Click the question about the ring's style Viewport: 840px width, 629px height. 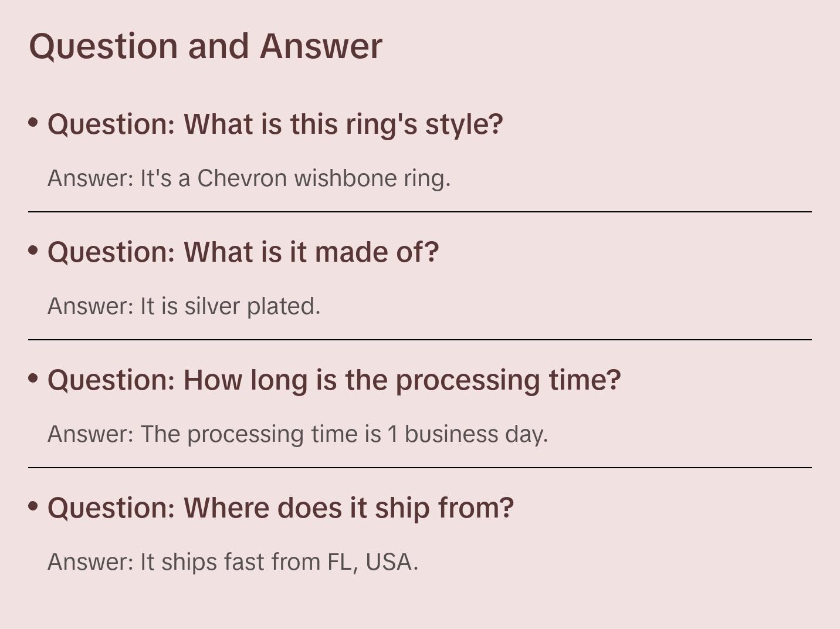(x=275, y=124)
